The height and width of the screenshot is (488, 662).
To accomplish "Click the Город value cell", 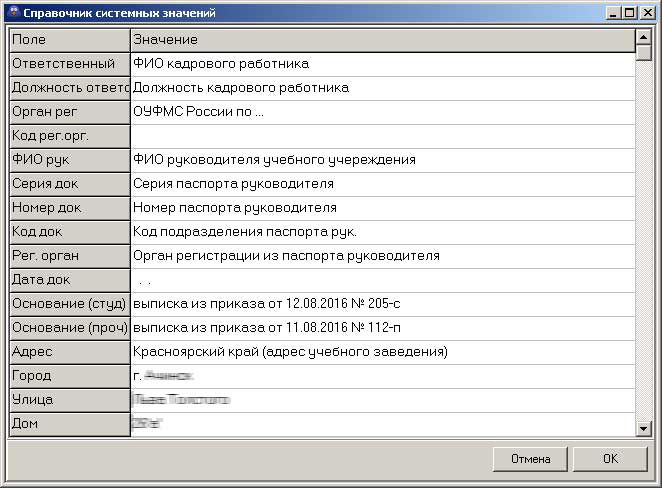I will [383, 377].
